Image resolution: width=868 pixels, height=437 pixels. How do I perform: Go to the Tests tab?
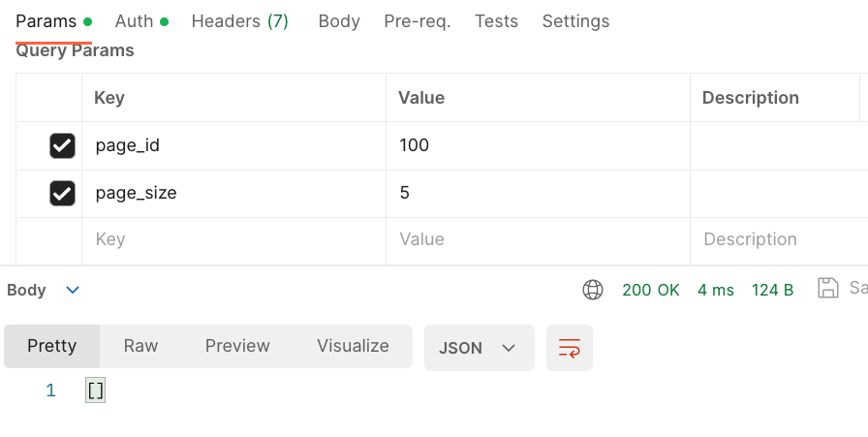tap(496, 21)
